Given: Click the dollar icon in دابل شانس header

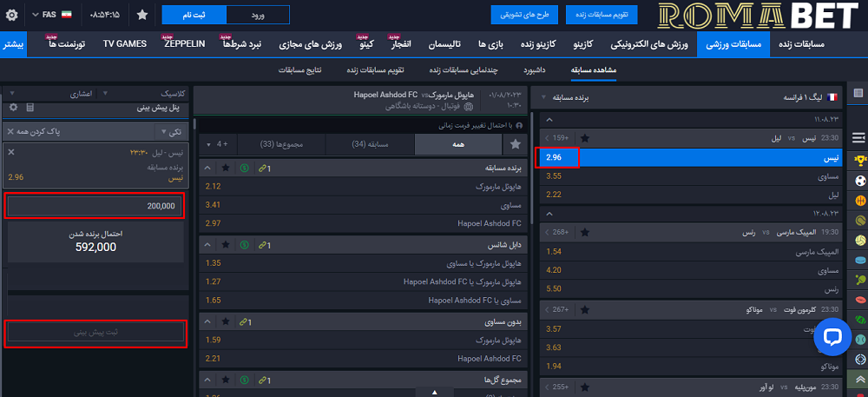Looking at the screenshot, I should (x=244, y=244).
